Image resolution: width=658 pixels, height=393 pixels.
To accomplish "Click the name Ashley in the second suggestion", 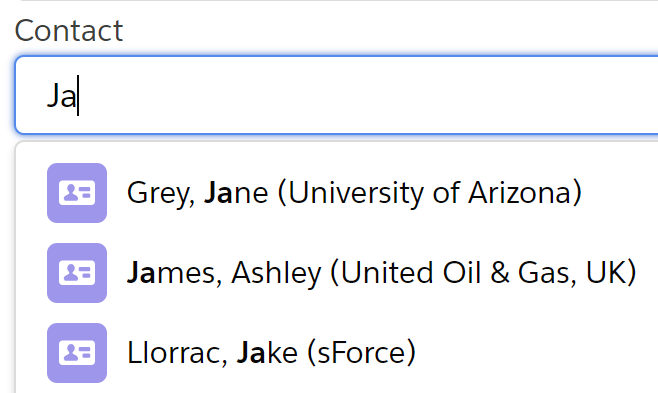I will (276, 273).
